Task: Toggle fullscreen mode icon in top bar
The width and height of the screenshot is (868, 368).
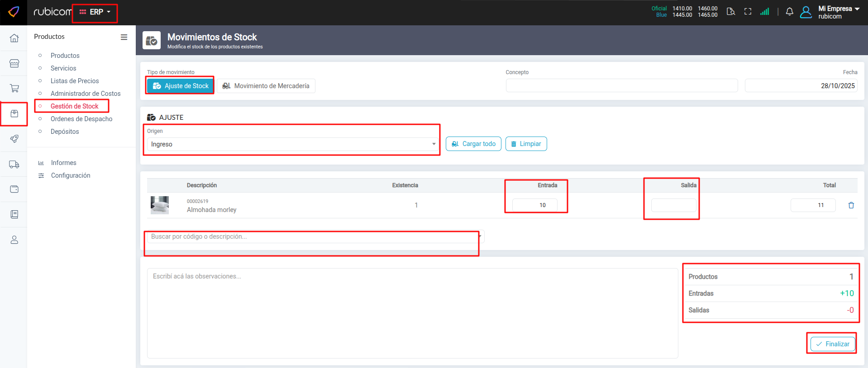Action: coord(748,12)
